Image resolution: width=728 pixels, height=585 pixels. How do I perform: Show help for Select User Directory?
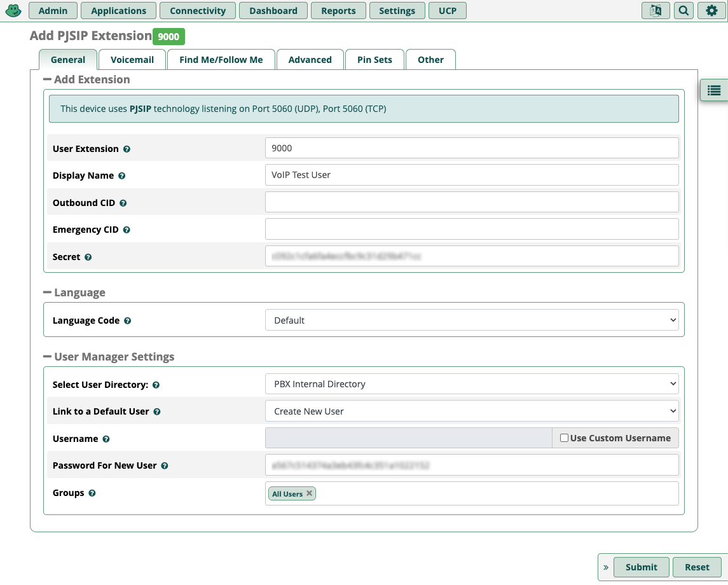coord(156,385)
